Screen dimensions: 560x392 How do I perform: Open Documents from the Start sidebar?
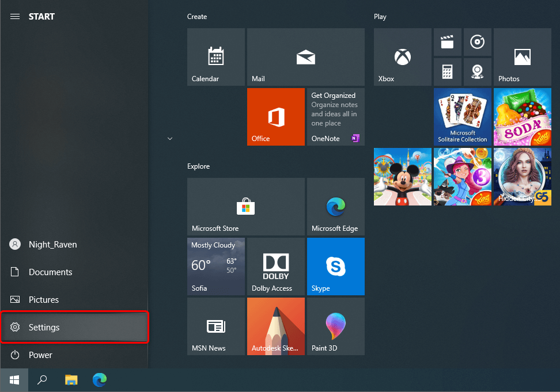[74, 272]
